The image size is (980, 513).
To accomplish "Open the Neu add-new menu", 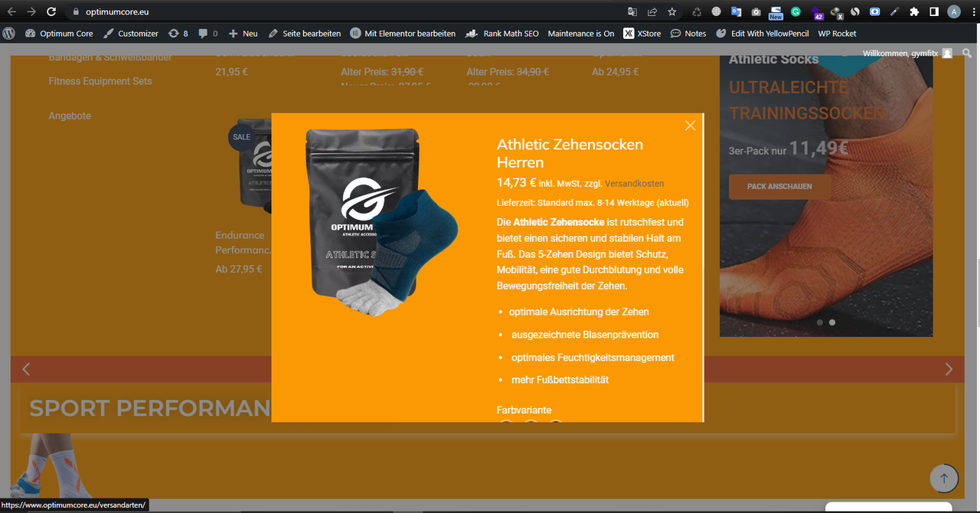I will coord(243,33).
